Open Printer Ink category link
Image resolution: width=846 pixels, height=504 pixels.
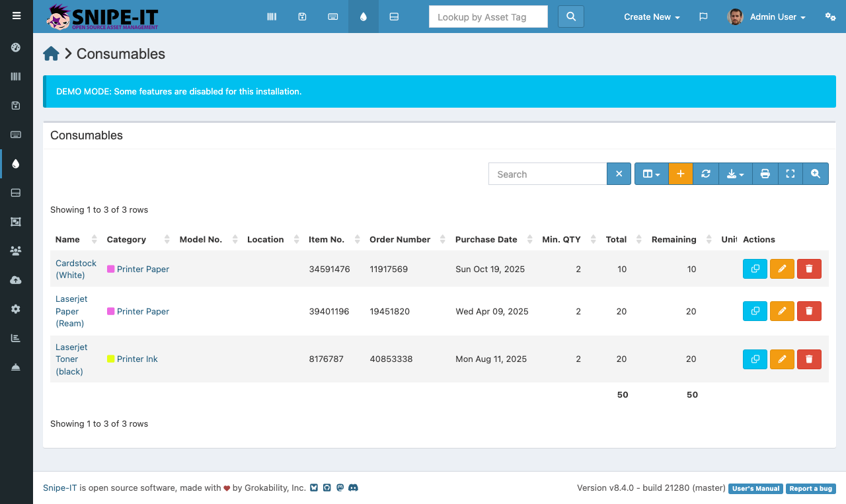(137, 359)
